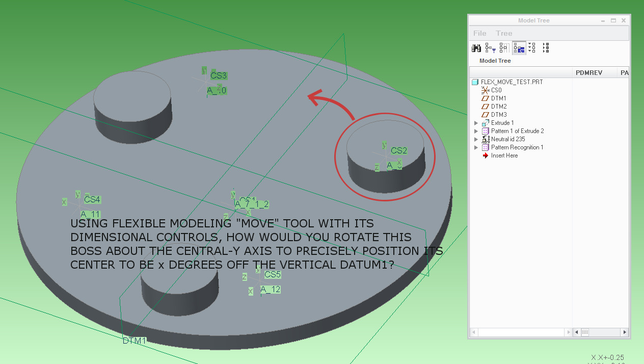The height and width of the screenshot is (364, 644).
Task: Select DTM2 datum plane in tree
Action: tap(498, 106)
